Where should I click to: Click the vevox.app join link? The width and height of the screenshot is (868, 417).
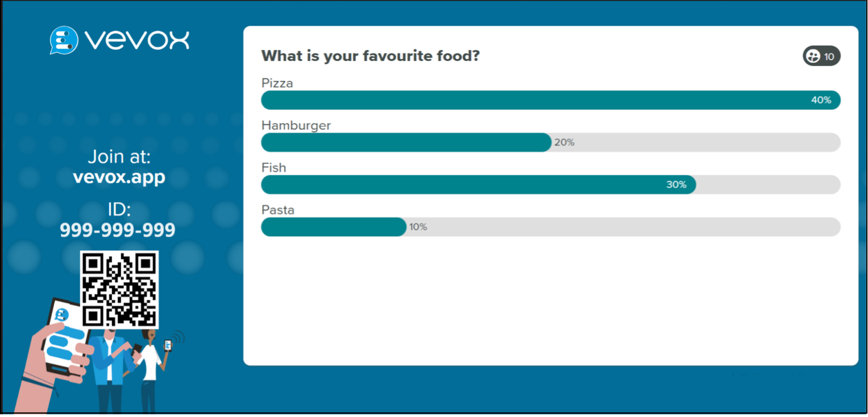(x=119, y=177)
